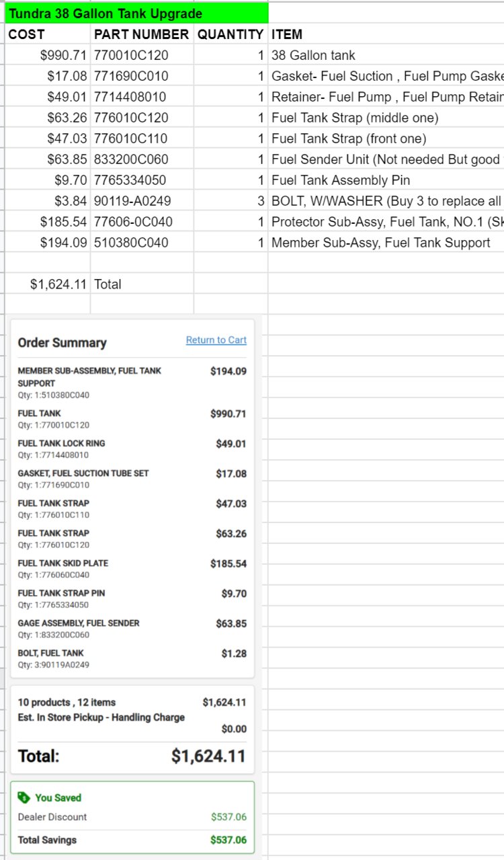Select the green Tundra 38 Gallon title cell

137,13
